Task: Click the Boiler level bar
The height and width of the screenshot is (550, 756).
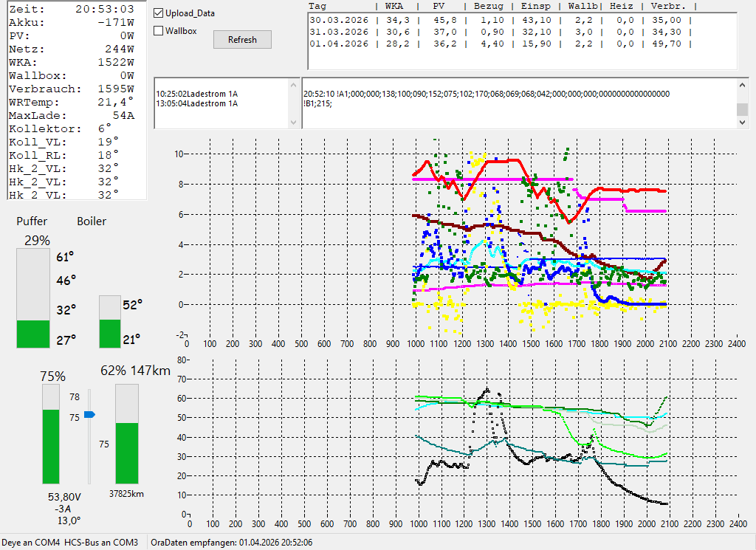Action: tap(110, 321)
